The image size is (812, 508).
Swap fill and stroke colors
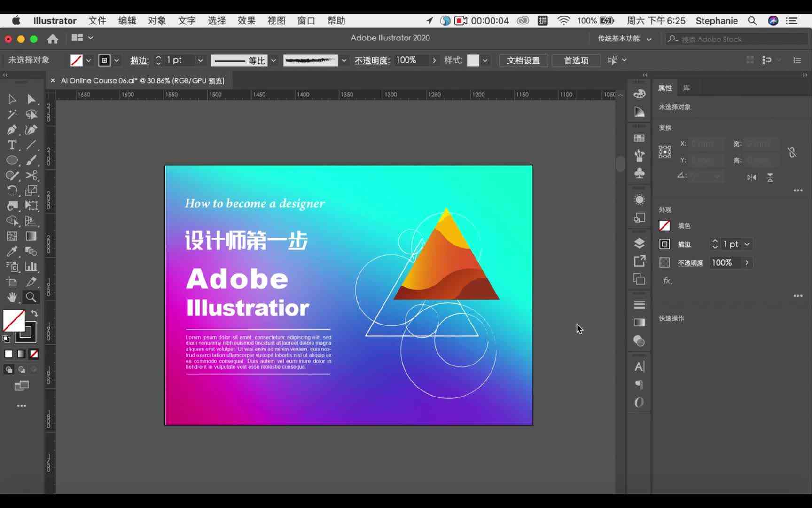coord(34,313)
